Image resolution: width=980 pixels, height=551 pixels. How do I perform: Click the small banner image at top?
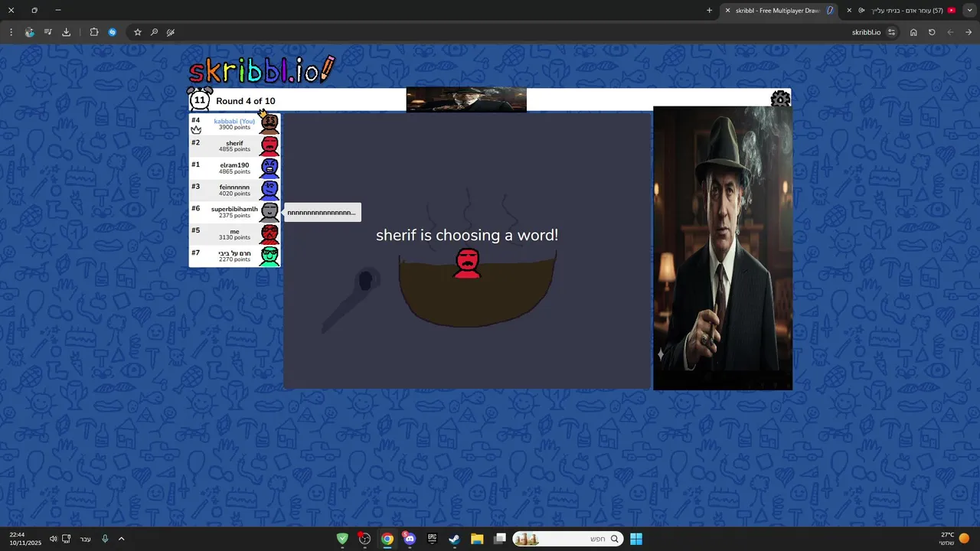[x=466, y=99]
